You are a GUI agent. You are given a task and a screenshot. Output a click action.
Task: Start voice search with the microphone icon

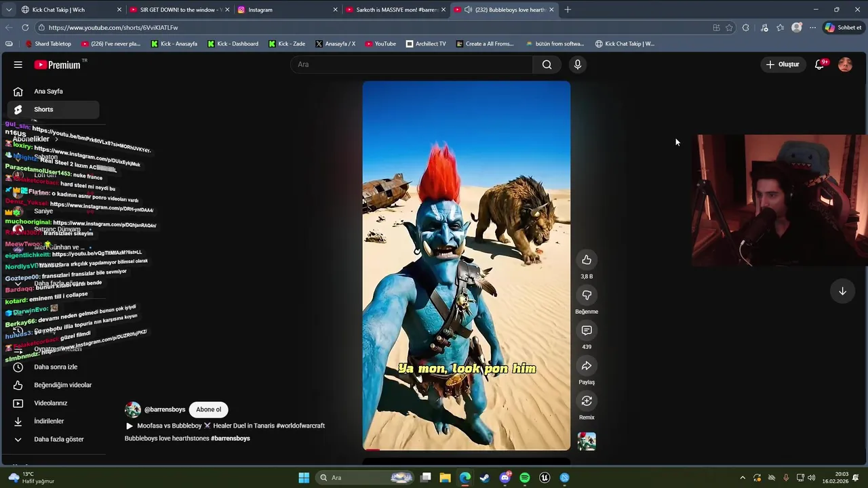point(578,64)
